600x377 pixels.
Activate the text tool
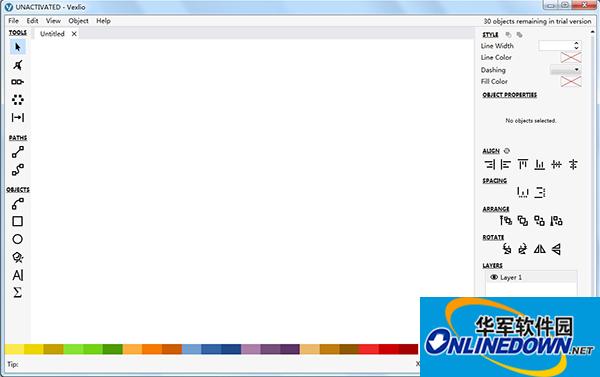click(18, 275)
